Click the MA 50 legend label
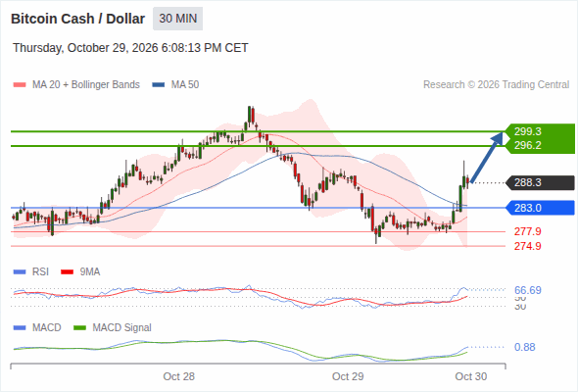The height and width of the screenshot is (392, 578). click(x=185, y=85)
